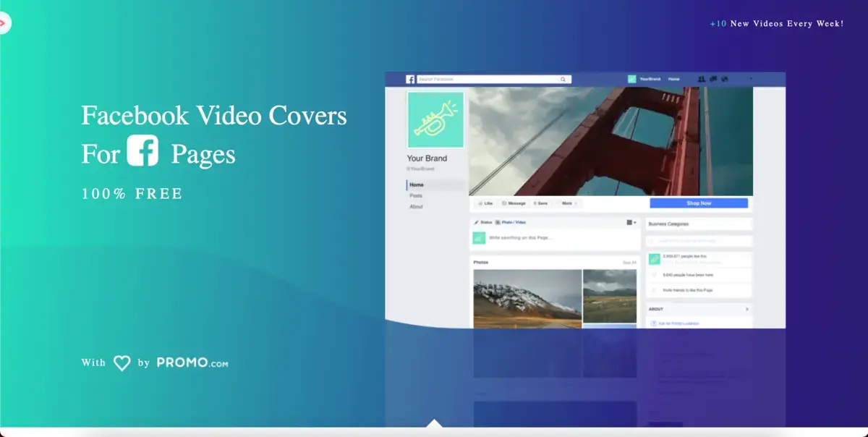The height and width of the screenshot is (437, 868).
Task: Expand the More dropdown under cover
Action: [569, 203]
